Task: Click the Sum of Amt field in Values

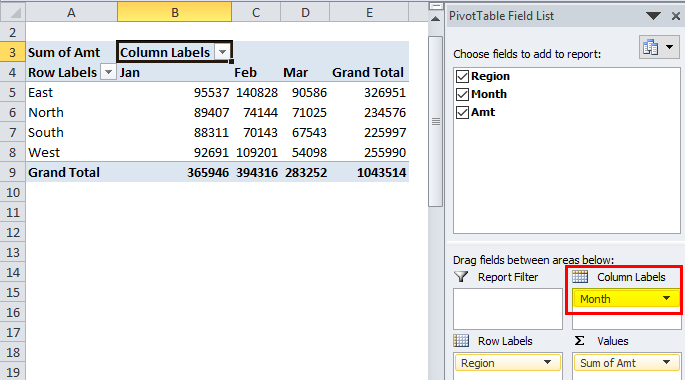Action: tap(626, 363)
